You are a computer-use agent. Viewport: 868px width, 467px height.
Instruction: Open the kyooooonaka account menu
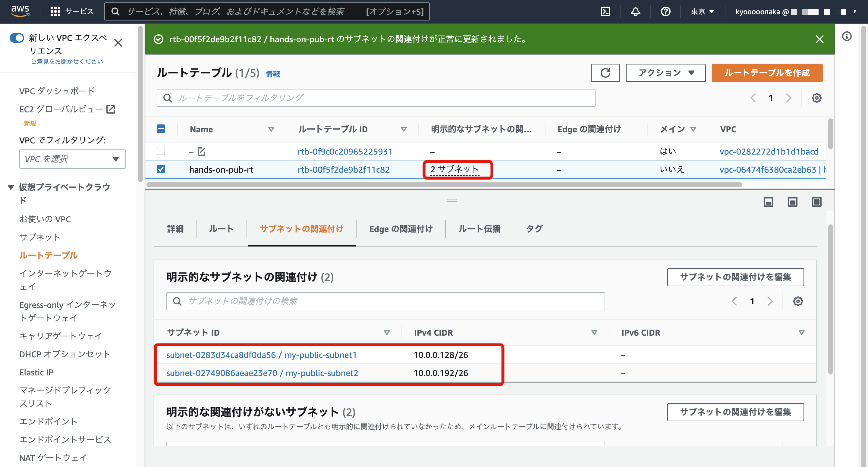(x=795, y=11)
